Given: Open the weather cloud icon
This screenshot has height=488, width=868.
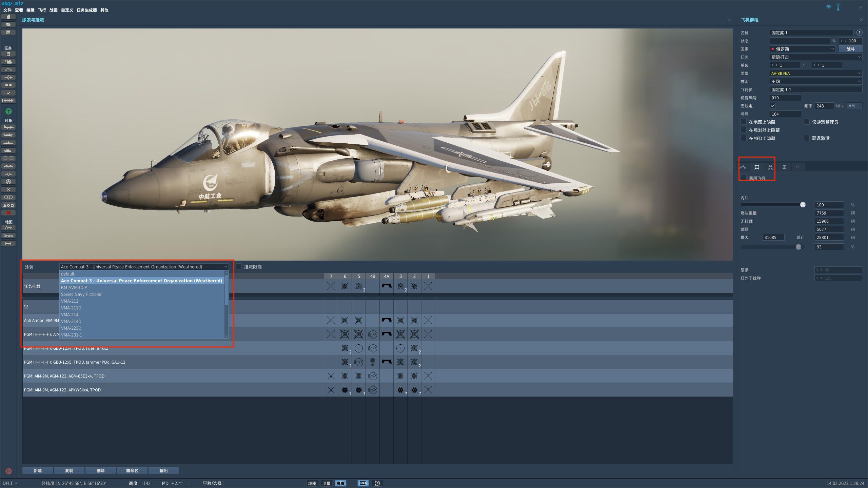Looking at the screenshot, I should (x=8, y=62).
